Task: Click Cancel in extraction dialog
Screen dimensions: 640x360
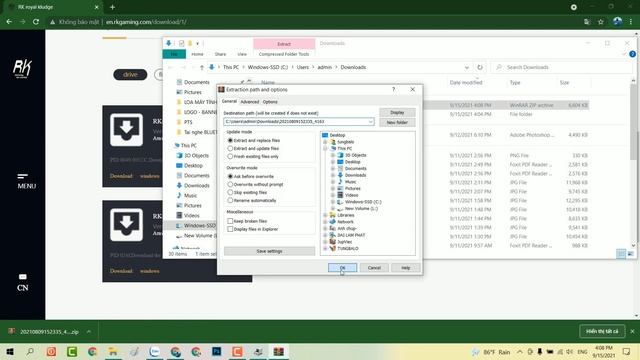Action: click(374, 268)
